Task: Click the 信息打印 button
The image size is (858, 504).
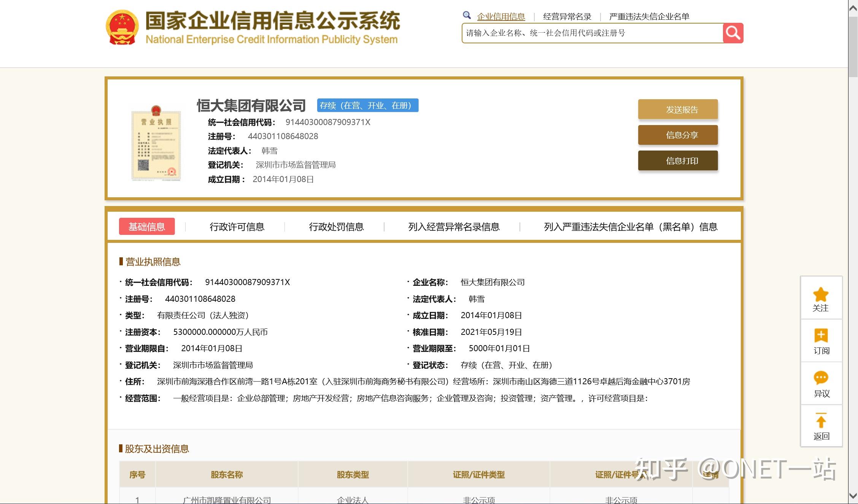Action: (x=678, y=160)
